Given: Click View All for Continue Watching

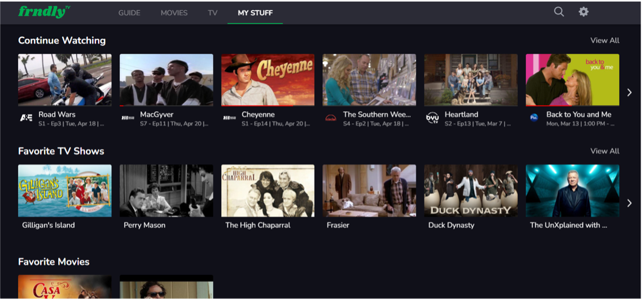Looking at the screenshot, I should [605, 41].
